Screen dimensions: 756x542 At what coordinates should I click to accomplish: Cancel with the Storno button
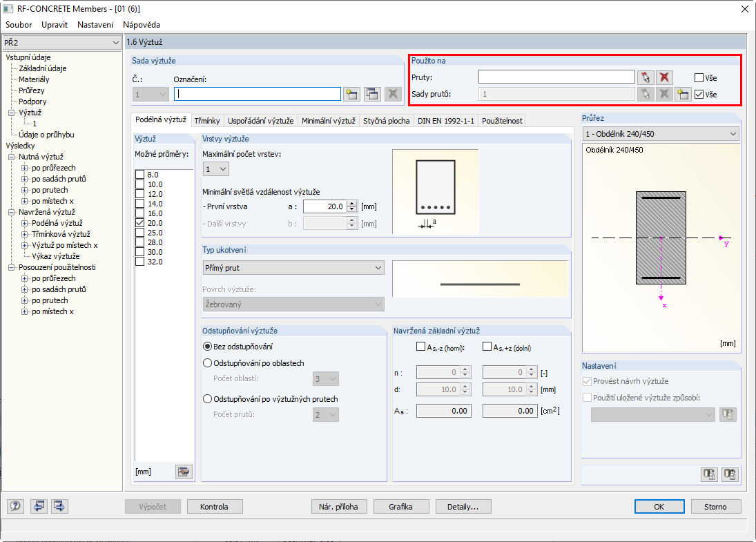pos(715,506)
